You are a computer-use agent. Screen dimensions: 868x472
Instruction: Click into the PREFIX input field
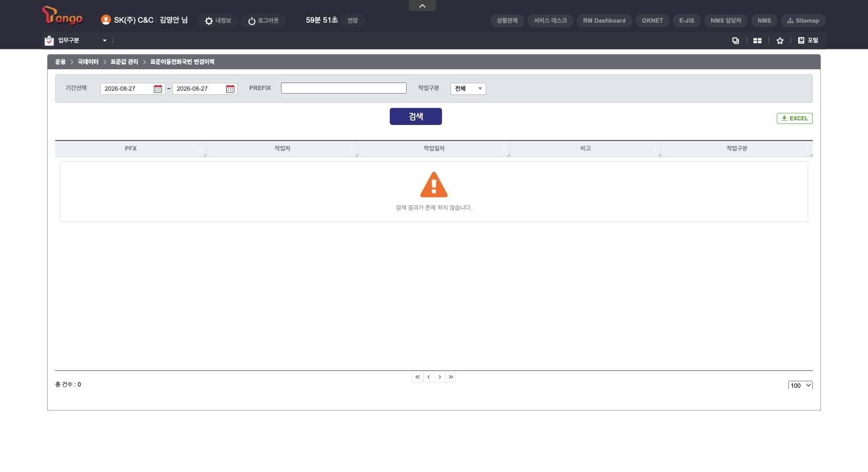coord(344,88)
